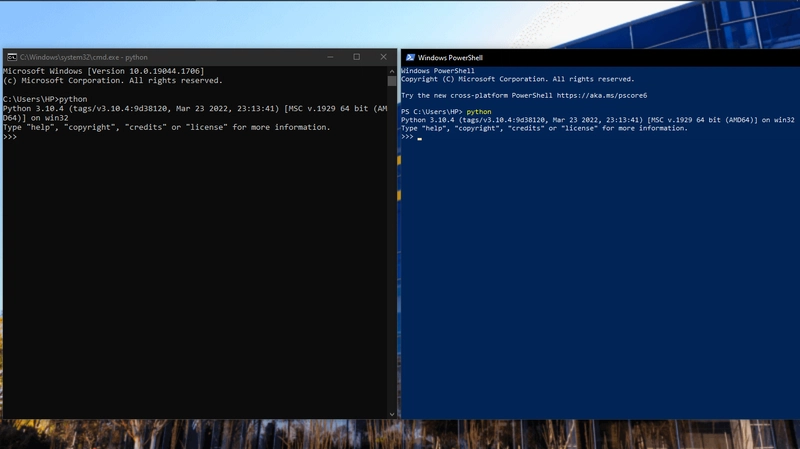Click the Microsoft Windows version line in cmd
This screenshot has height=449, width=800.
(103, 72)
